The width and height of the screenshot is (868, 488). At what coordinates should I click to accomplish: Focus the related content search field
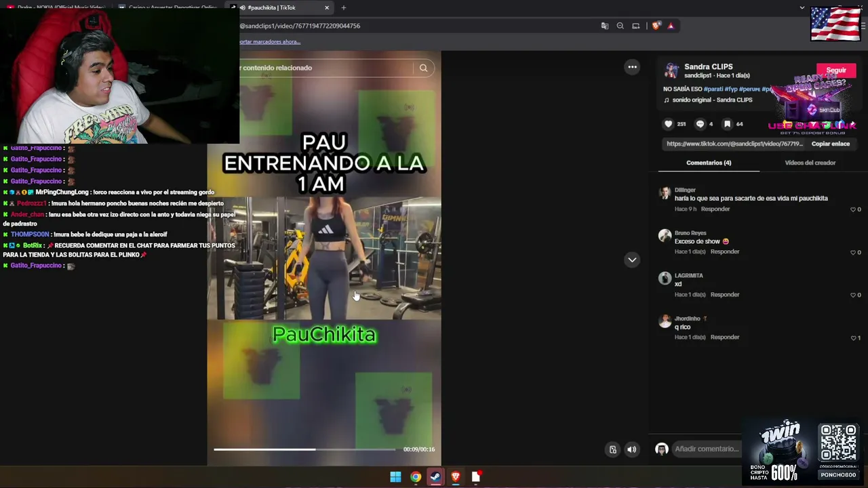pos(325,68)
